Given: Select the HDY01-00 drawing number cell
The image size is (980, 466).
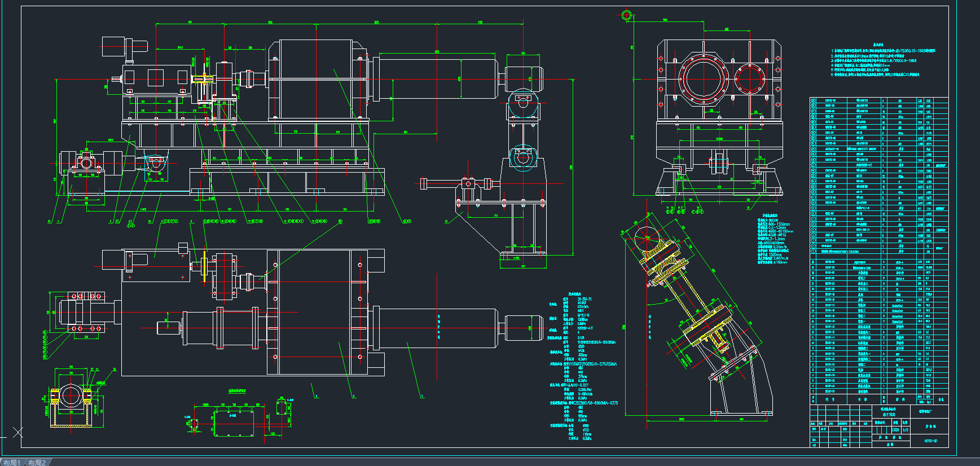Looking at the screenshot, I should point(930,441).
